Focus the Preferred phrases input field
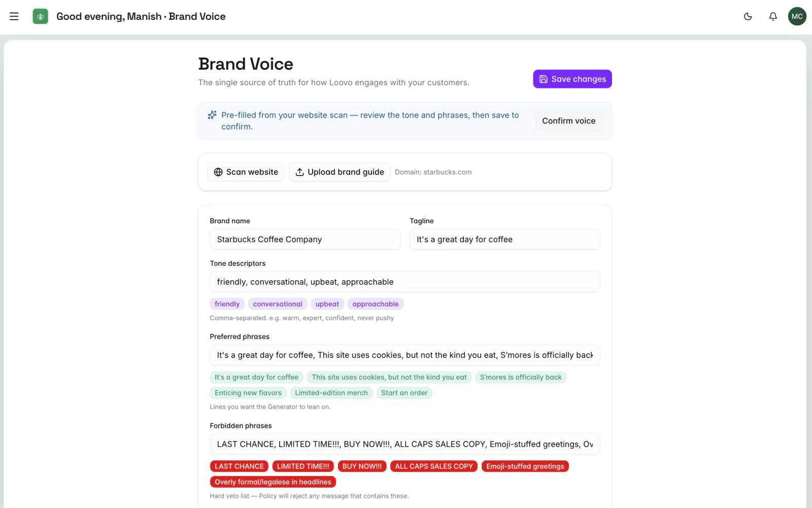The width and height of the screenshot is (812, 508). click(405, 355)
